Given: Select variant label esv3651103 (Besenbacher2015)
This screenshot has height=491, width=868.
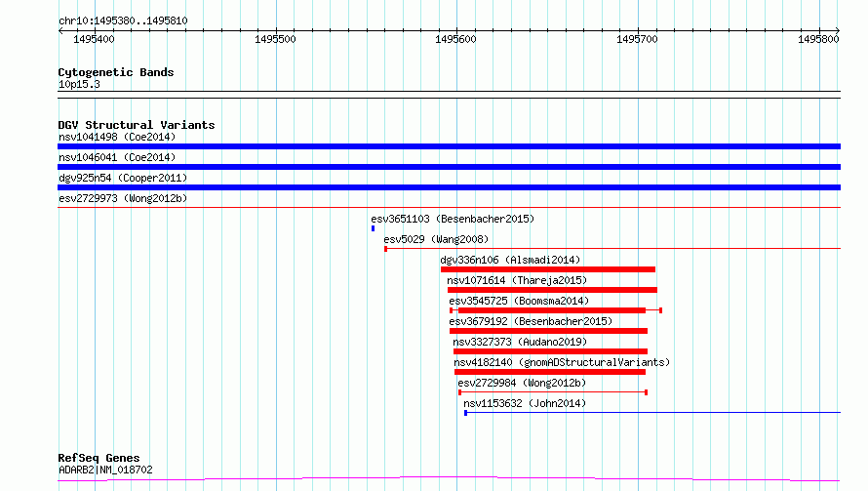Looking at the screenshot, I should click(453, 219).
